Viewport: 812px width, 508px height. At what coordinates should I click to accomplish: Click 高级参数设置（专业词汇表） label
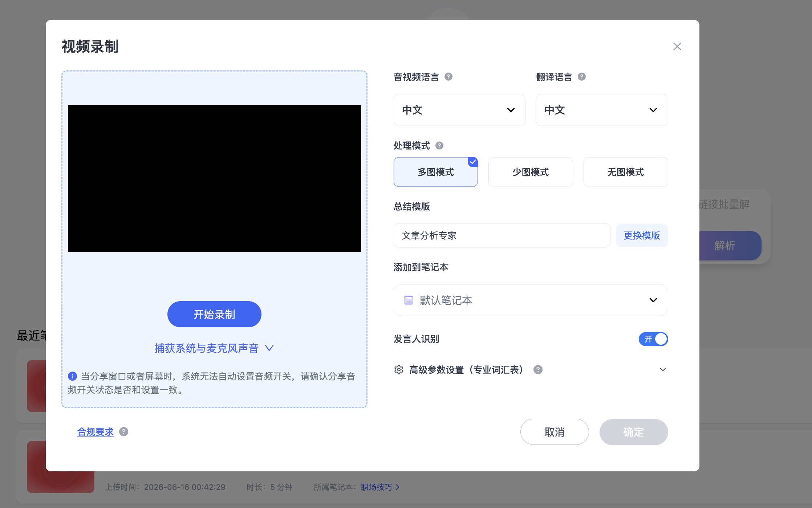[x=466, y=369]
